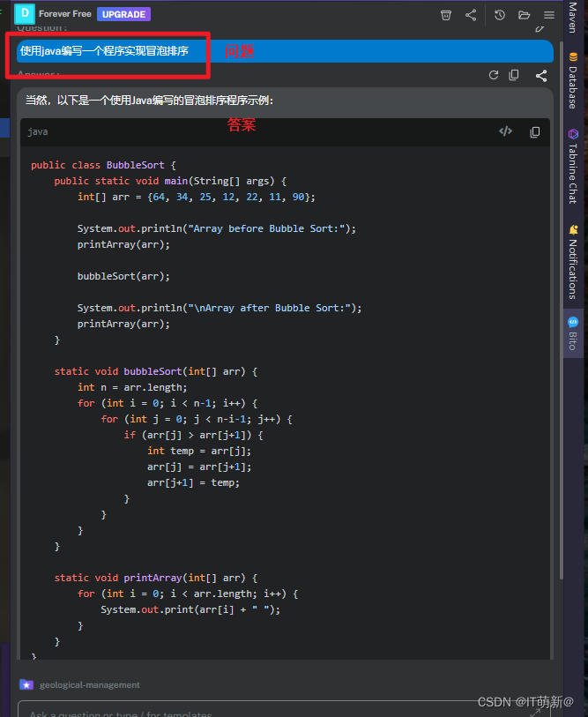
Task: Regenerate the answer with the refresh icon
Action: click(x=494, y=75)
